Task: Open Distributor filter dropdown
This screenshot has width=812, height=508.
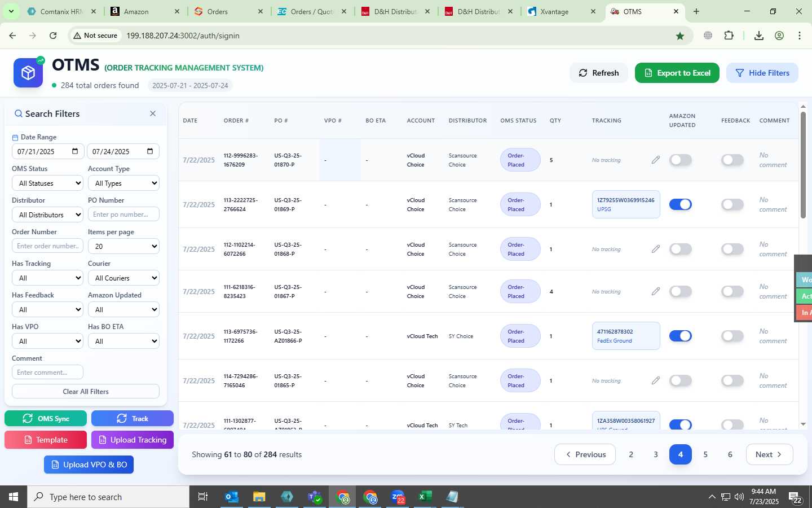Action: point(47,214)
